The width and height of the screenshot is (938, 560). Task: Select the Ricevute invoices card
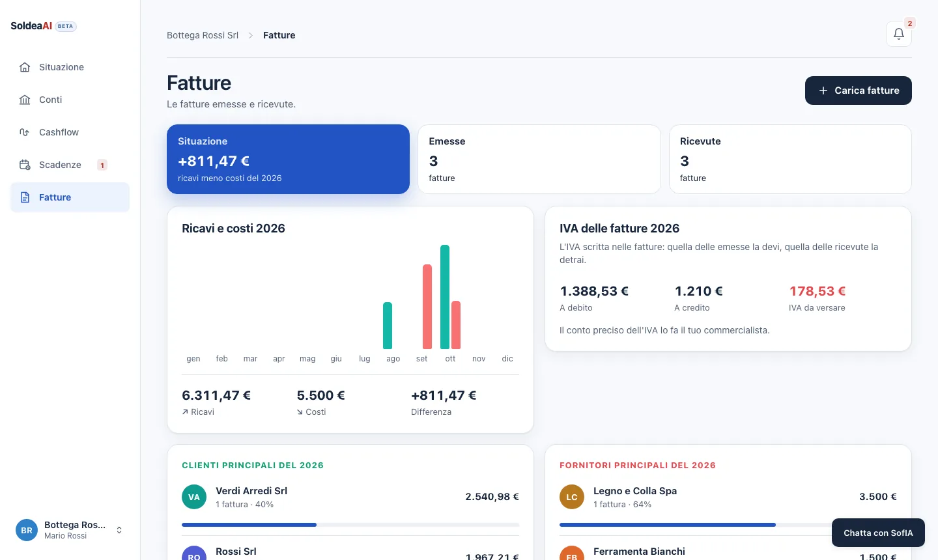pyautogui.click(x=790, y=159)
